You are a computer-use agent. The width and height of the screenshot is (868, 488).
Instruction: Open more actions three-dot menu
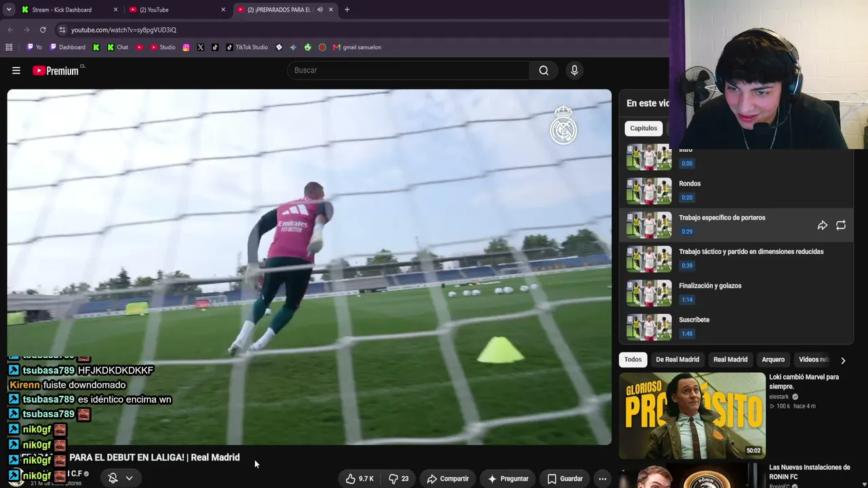[602, 479]
